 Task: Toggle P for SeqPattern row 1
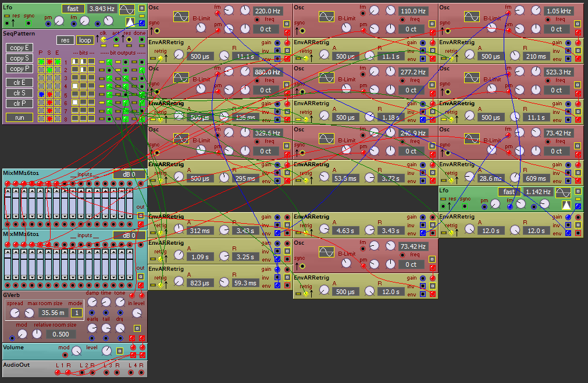[41, 62]
